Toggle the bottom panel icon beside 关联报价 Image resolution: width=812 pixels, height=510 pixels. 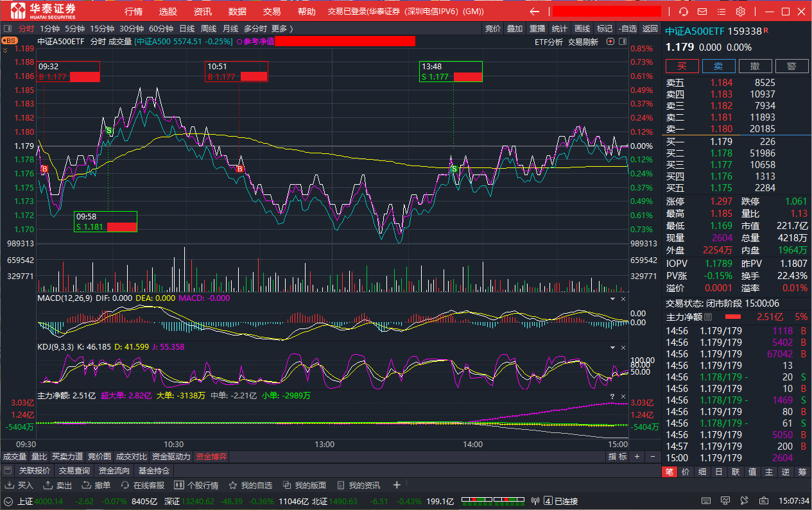(x=8, y=471)
